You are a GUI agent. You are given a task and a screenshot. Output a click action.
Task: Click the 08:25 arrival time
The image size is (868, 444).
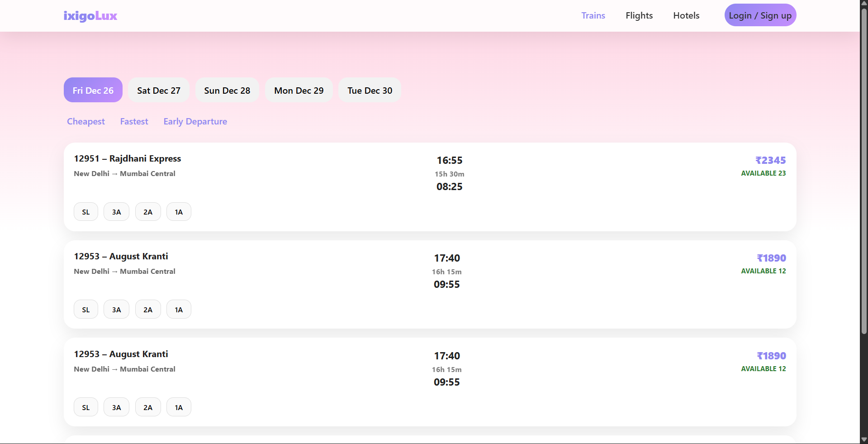450,186
